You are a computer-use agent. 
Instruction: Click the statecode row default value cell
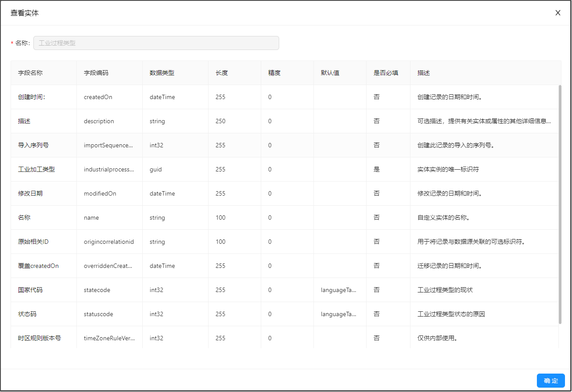[x=339, y=290]
